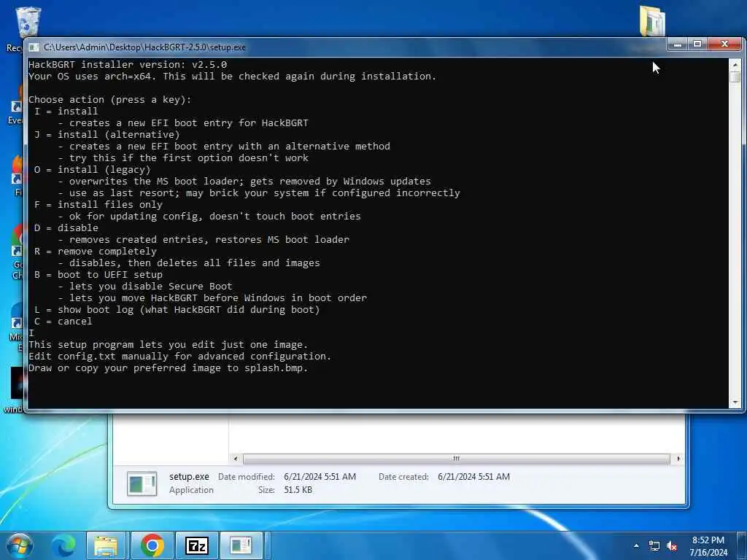Click Date modified value 6/21/2024 5:51 AM

(x=320, y=477)
